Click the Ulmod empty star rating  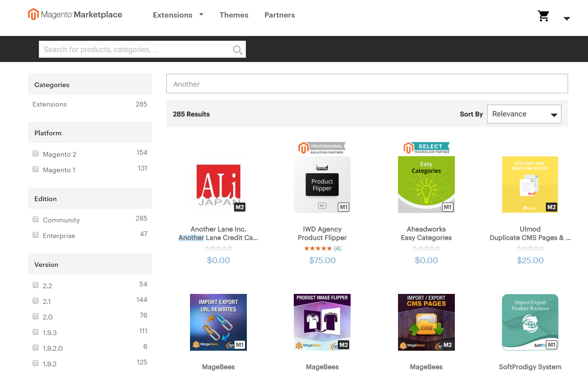click(x=530, y=248)
